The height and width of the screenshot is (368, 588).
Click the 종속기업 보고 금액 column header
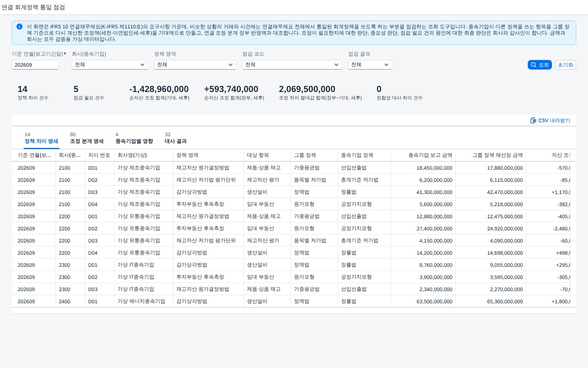click(x=423, y=155)
